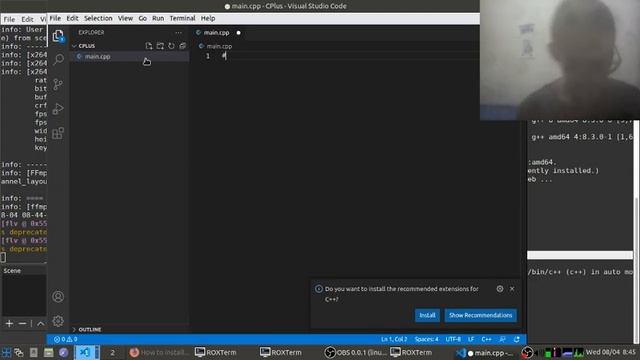Refresh the Explorer file tree

point(171,46)
